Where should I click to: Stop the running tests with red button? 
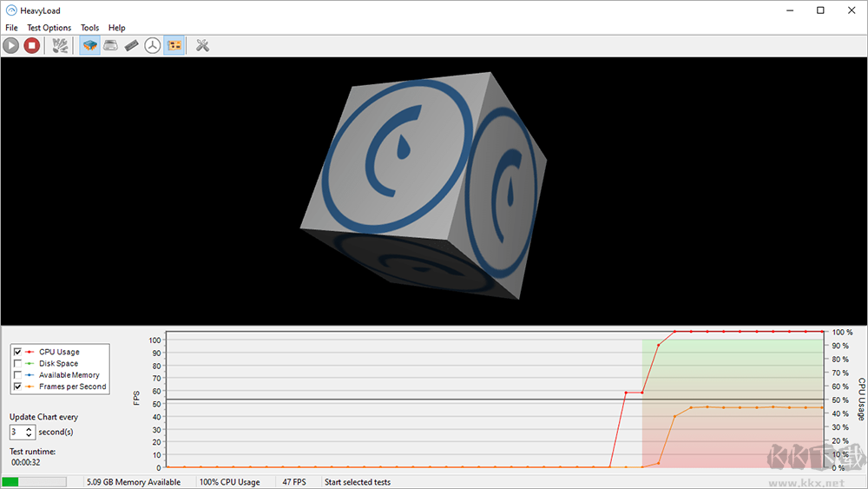click(x=32, y=45)
